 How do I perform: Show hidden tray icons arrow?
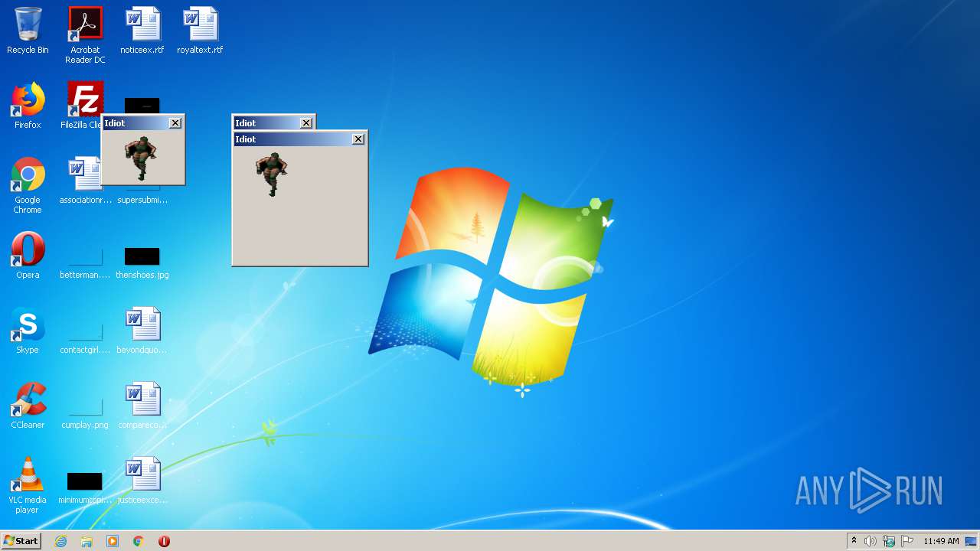[854, 541]
